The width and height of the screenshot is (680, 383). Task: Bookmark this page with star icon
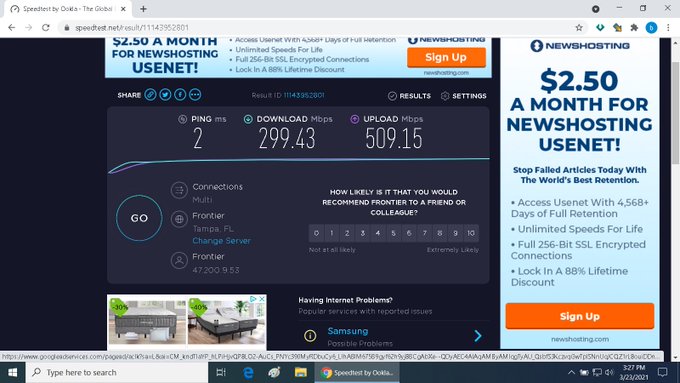tap(579, 28)
